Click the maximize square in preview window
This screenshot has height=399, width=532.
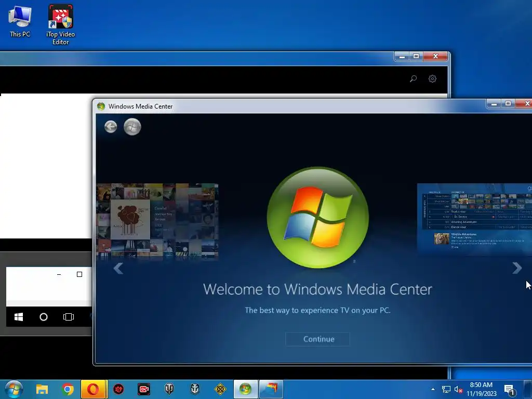(79, 274)
